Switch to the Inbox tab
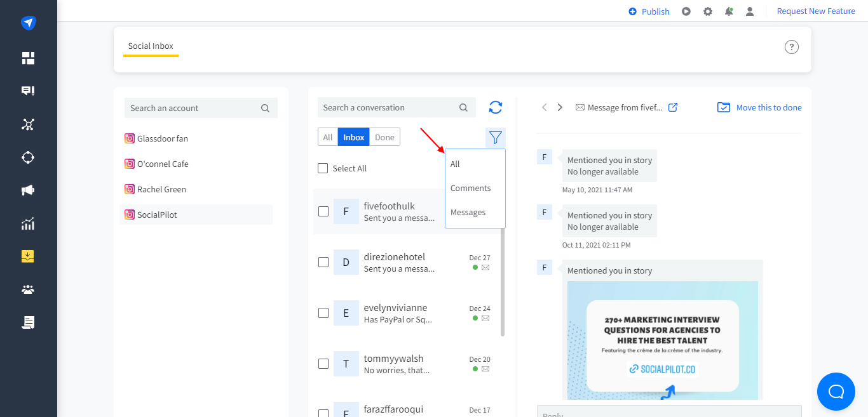The height and width of the screenshot is (417, 868). pyautogui.click(x=354, y=137)
